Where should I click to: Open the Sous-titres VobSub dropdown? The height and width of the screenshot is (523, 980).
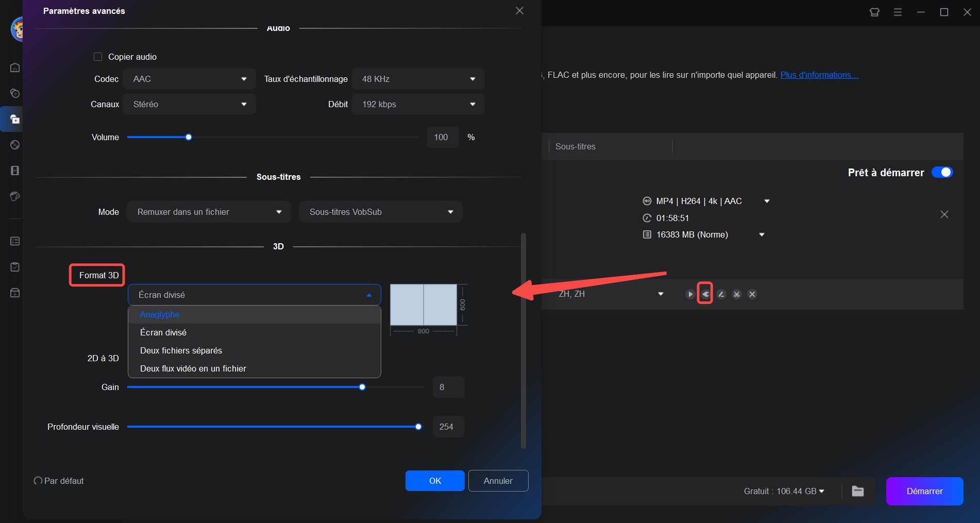coord(381,212)
